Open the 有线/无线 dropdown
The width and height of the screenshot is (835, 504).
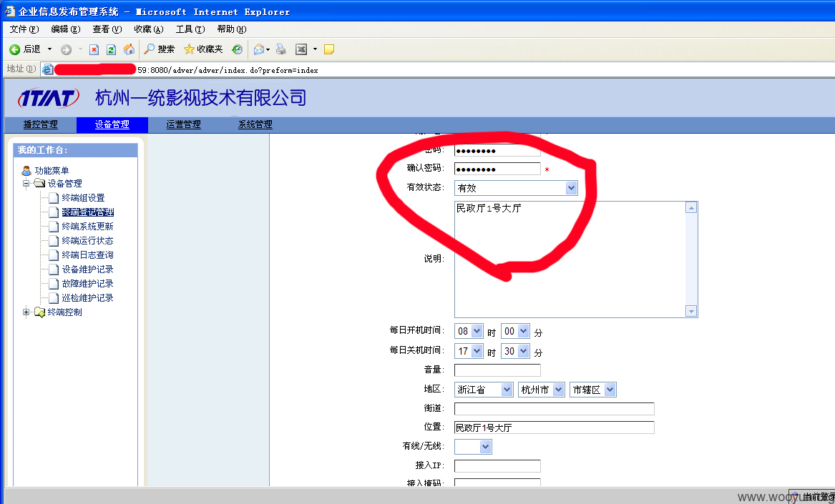coord(473,447)
